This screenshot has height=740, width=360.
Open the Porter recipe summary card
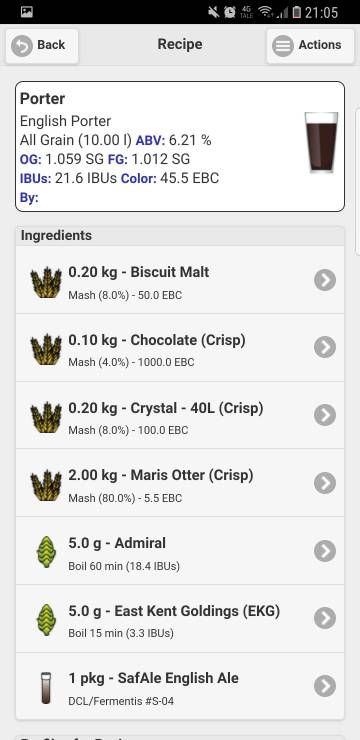point(180,146)
